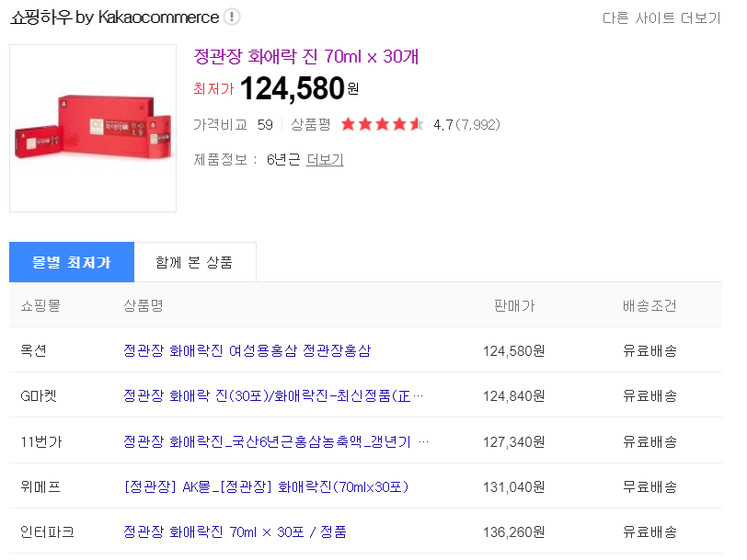Click price 124,580원 in 옥션 row
The width and height of the screenshot is (747, 560).
[514, 351]
